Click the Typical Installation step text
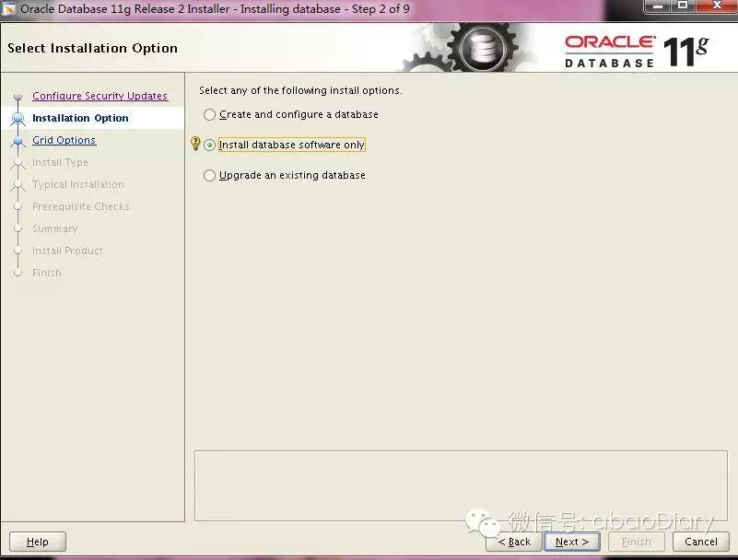This screenshot has width=738, height=560. [78, 184]
